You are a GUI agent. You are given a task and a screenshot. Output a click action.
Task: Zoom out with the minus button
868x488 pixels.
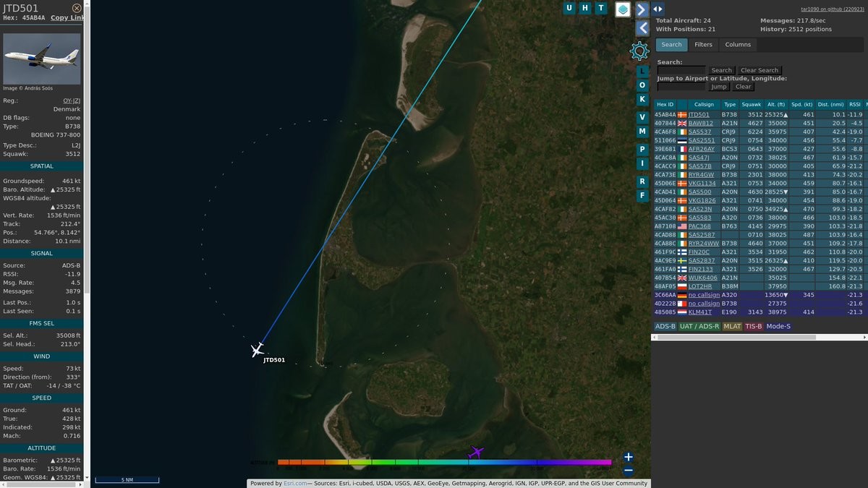[x=629, y=471]
